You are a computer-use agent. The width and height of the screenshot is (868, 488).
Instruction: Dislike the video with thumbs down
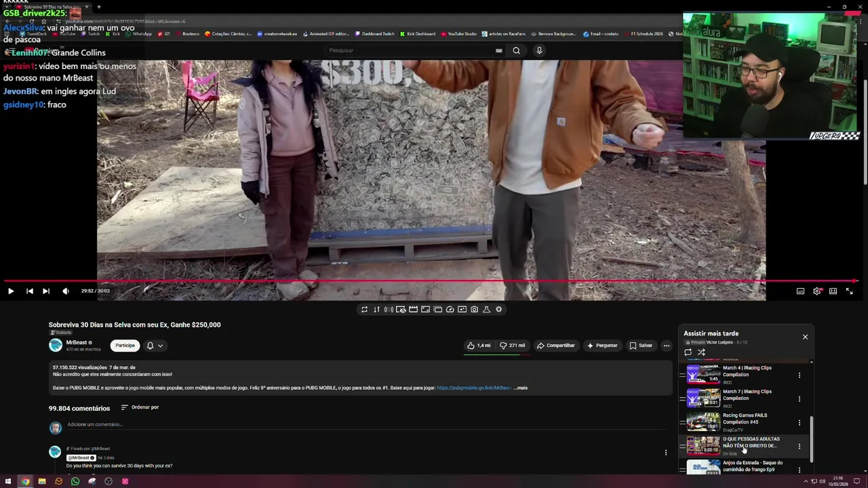click(513, 346)
